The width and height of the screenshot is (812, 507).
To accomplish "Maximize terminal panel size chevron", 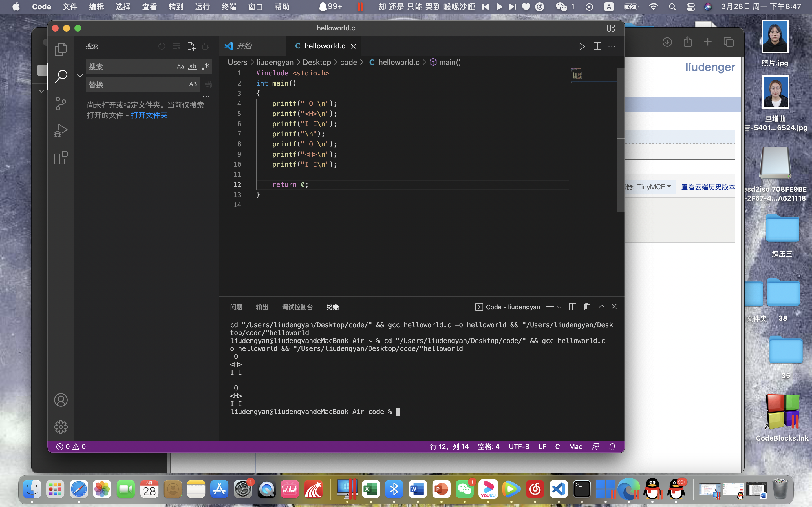I will [602, 307].
